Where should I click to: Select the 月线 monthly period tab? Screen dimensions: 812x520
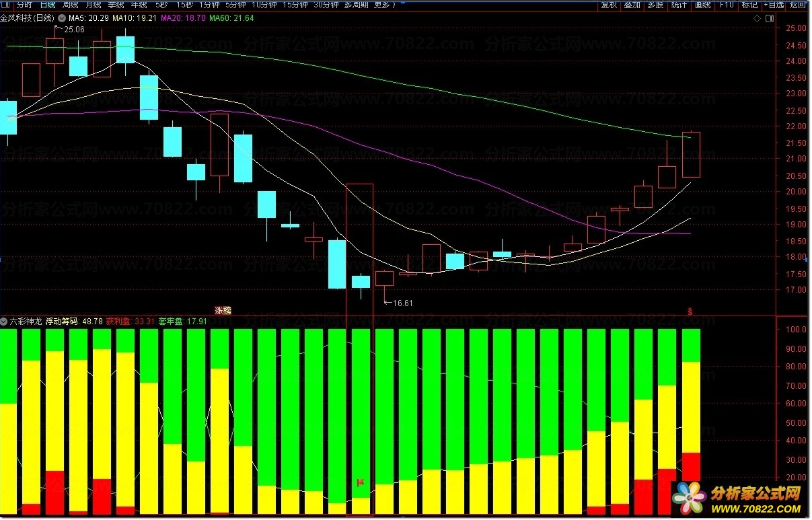tap(94, 5)
